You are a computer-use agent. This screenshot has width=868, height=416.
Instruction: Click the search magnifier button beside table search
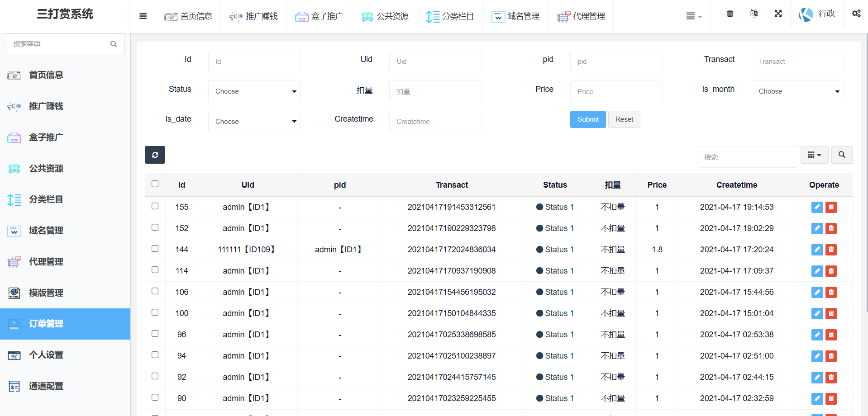click(x=841, y=155)
